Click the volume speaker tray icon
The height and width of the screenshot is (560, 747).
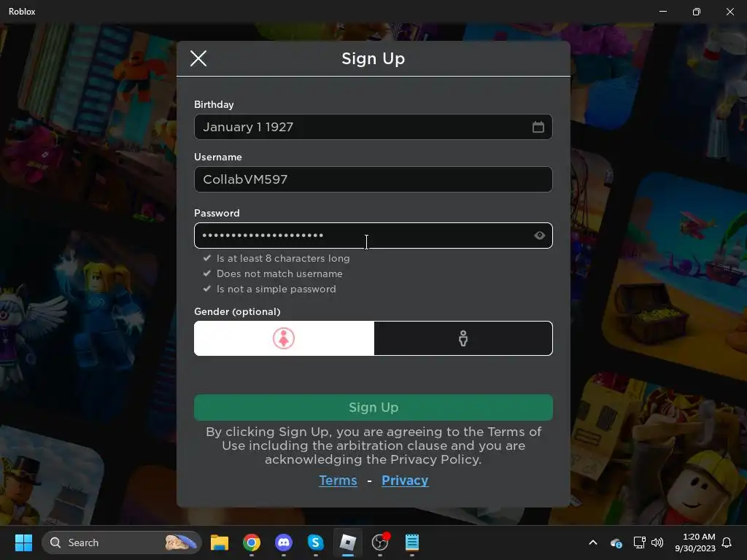coord(657,542)
